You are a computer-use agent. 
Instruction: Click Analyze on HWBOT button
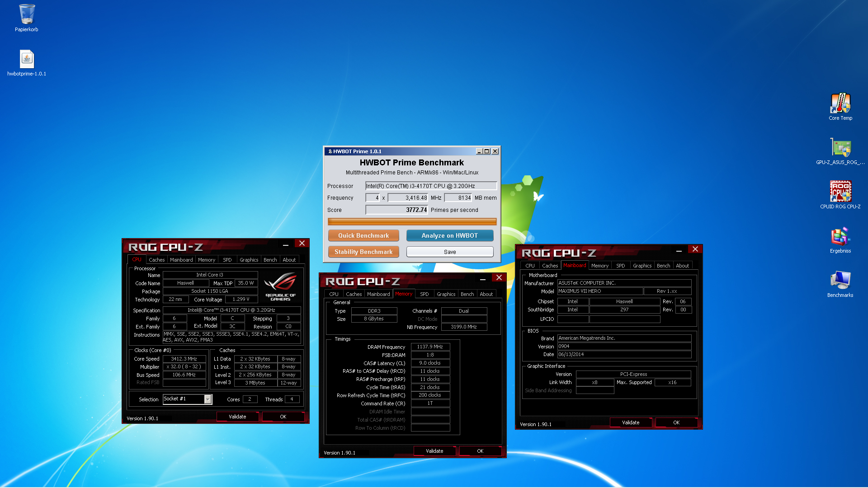(x=450, y=235)
